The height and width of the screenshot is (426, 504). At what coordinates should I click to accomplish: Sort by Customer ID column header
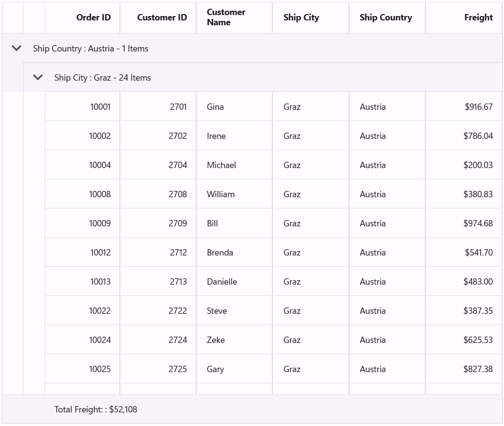[162, 17]
